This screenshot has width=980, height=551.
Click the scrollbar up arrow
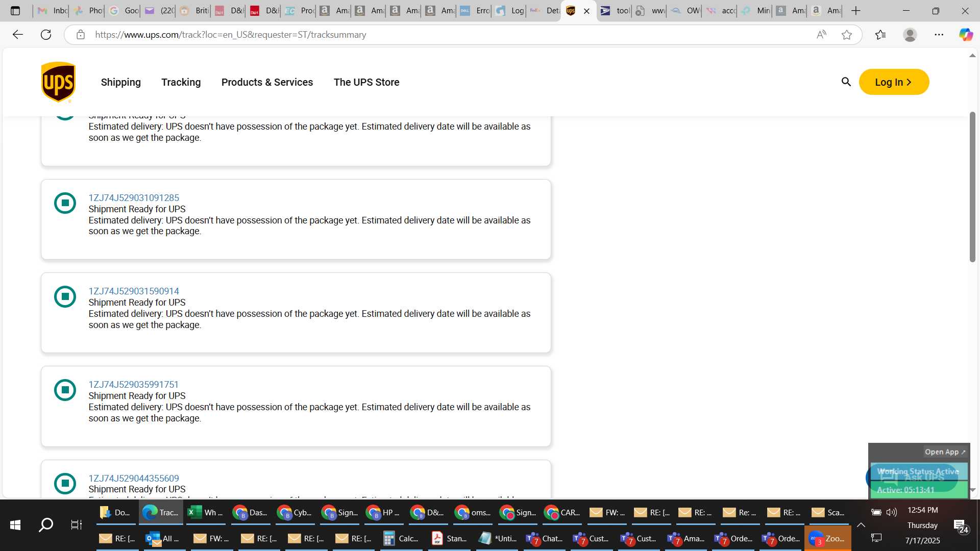tap(972, 55)
